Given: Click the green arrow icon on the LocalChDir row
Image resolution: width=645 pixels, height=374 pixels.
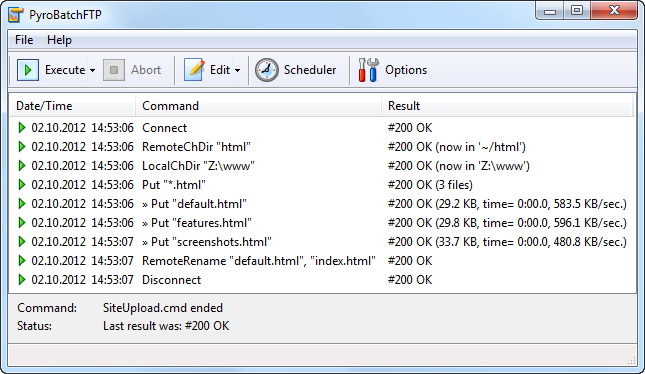Looking at the screenshot, I should 22,165.
